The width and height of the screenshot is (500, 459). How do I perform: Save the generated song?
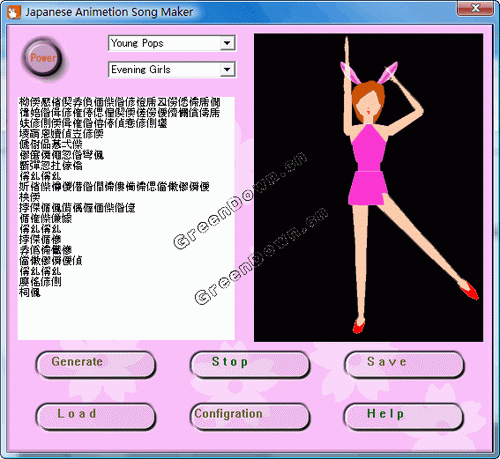tap(404, 365)
